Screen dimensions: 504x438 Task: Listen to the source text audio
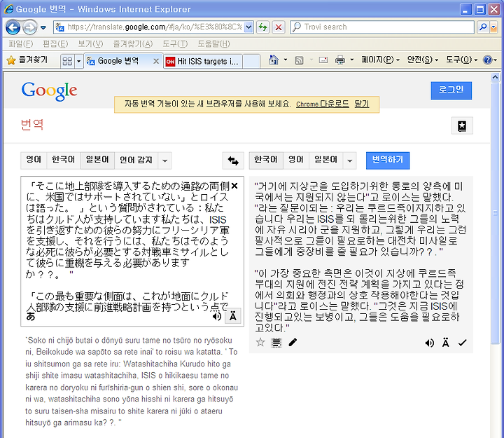coord(217,317)
